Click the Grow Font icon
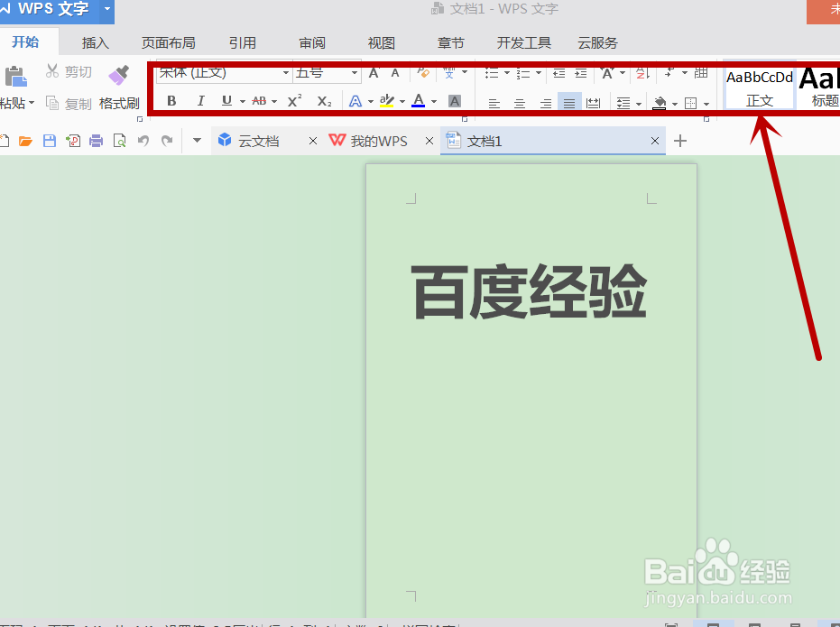 [374, 73]
